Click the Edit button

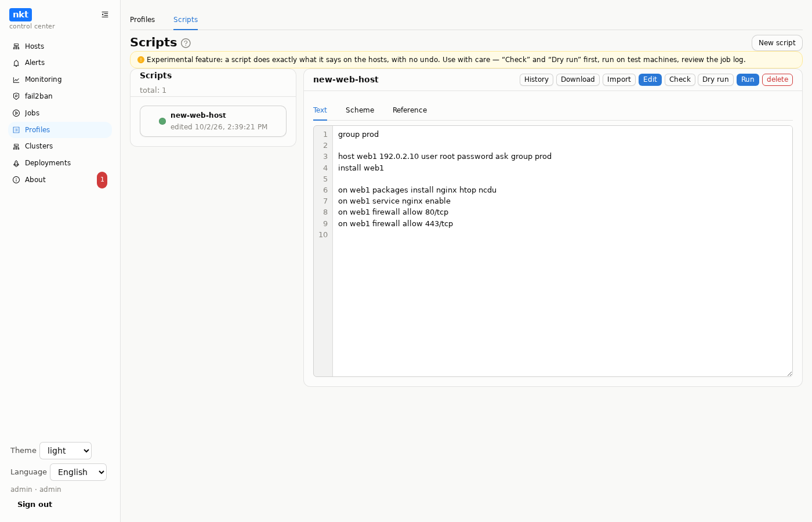tap(650, 79)
